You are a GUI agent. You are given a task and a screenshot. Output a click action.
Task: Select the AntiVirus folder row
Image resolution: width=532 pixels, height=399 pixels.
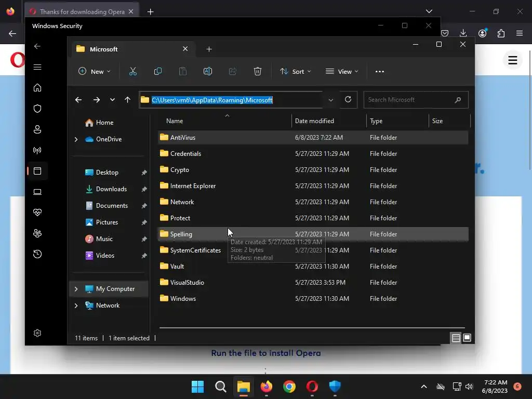point(313,137)
